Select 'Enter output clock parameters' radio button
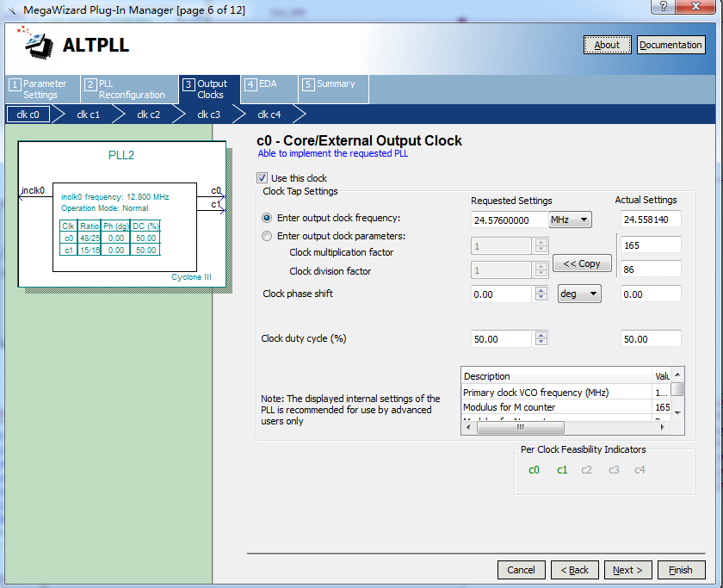Image resolution: width=723 pixels, height=588 pixels. [267, 236]
